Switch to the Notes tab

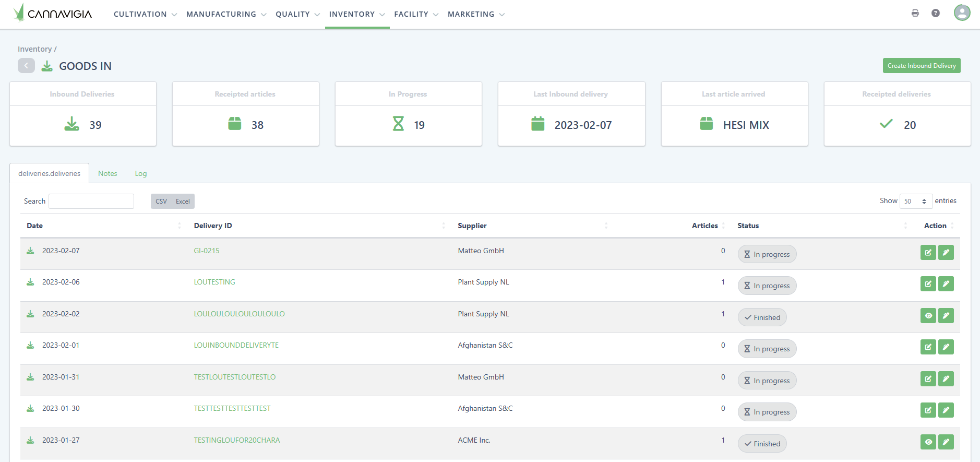[107, 173]
